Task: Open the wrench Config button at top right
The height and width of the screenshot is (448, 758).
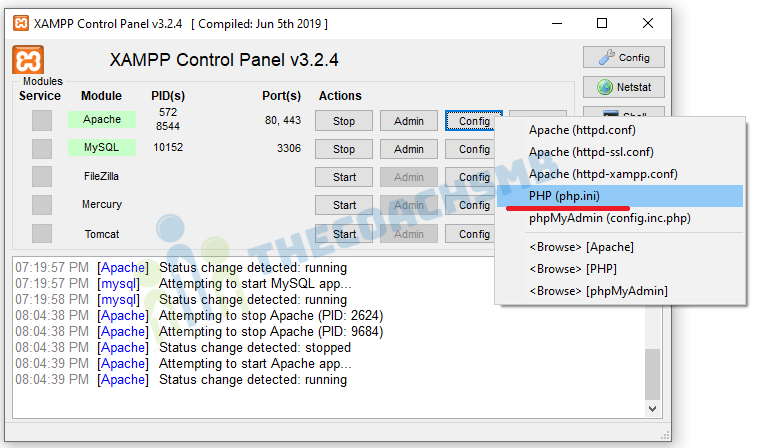Action: (x=624, y=58)
